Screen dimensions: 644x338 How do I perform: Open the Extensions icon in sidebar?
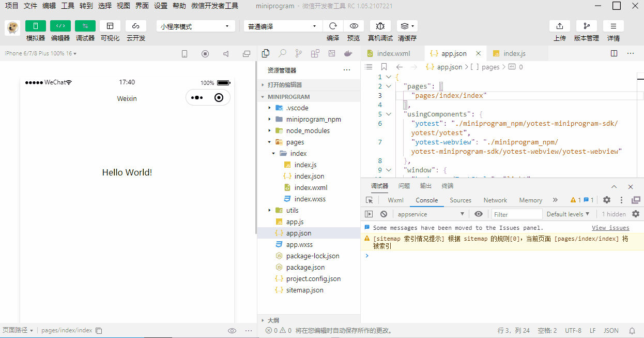[x=315, y=53]
